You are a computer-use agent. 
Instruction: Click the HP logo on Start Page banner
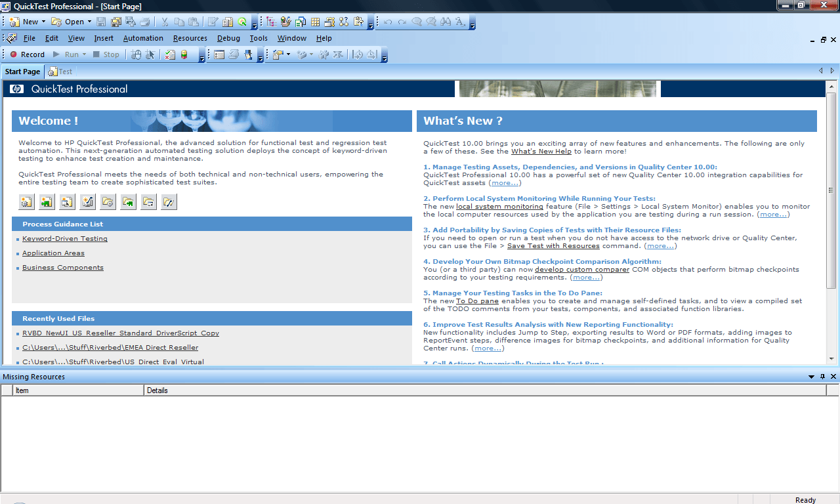[16, 89]
